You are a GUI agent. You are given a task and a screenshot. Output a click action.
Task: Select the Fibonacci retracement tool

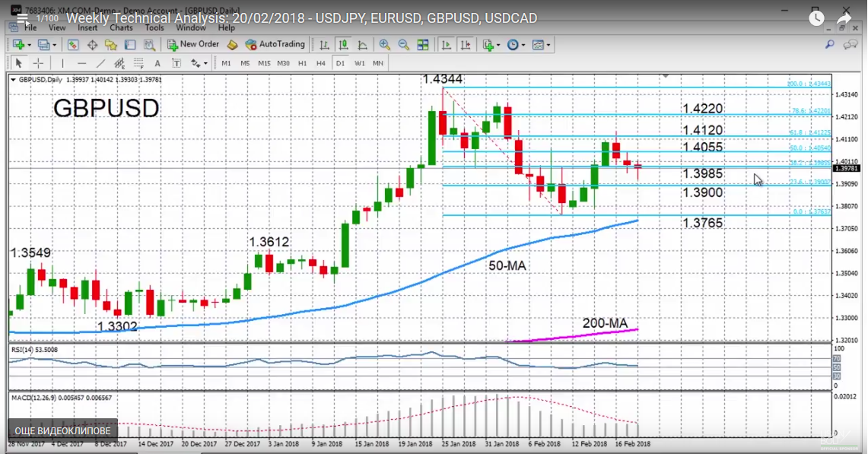pos(138,63)
